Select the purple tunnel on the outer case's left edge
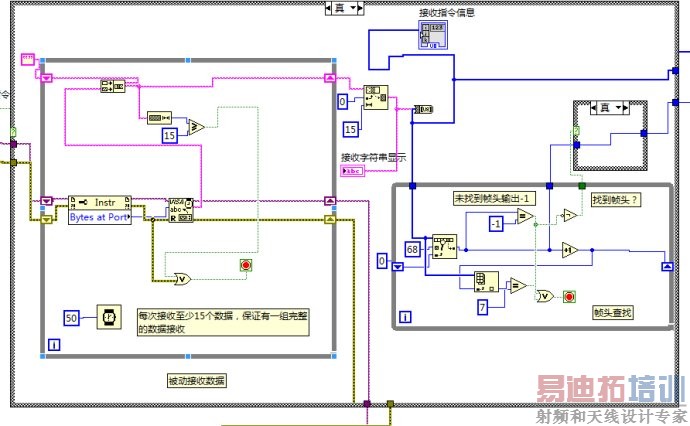The image size is (690, 426). point(14,144)
